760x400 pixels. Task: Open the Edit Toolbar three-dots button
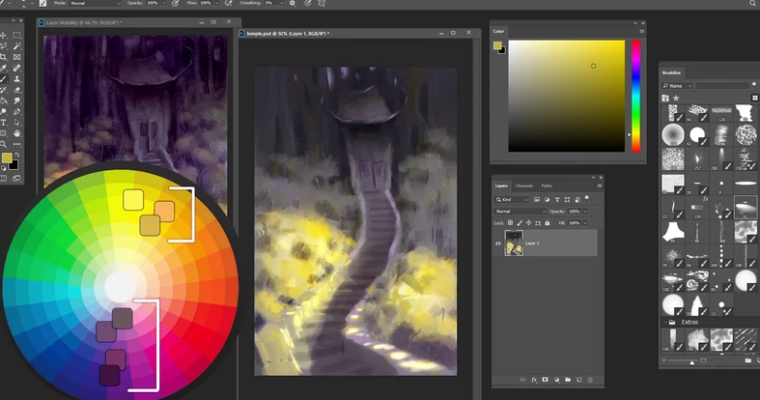[x=16, y=144]
